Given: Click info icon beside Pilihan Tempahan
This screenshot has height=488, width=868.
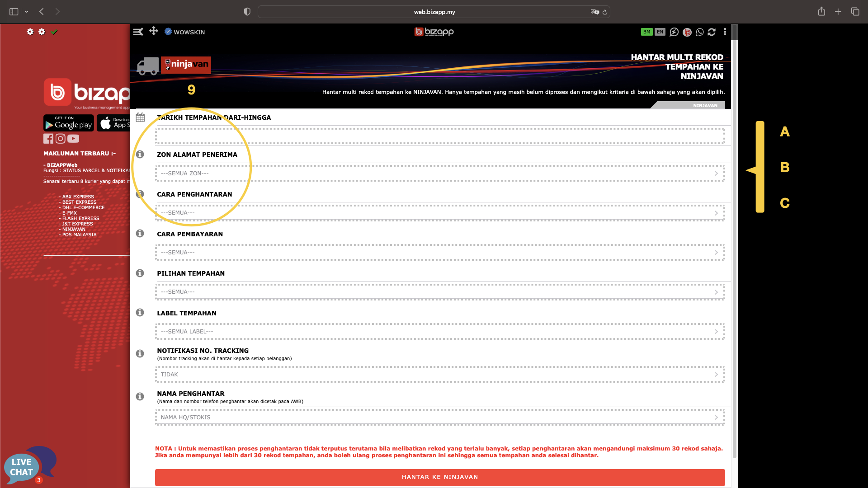Looking at the screenshot, I should [x=140, y=273].
